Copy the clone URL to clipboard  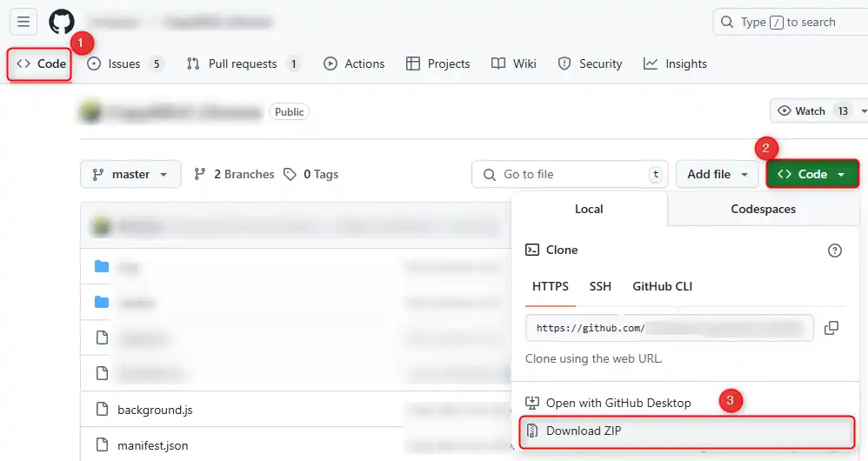pos(831,328)
